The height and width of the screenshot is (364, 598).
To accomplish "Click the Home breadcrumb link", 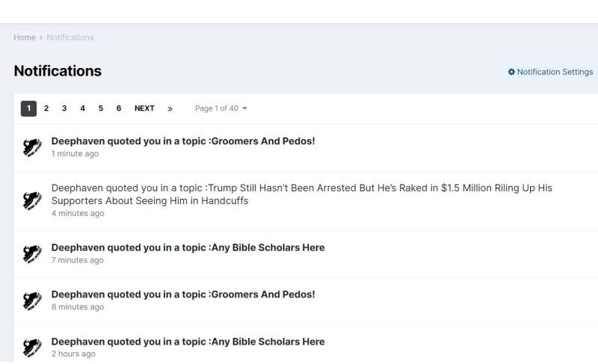I will (x=25, y=37).
